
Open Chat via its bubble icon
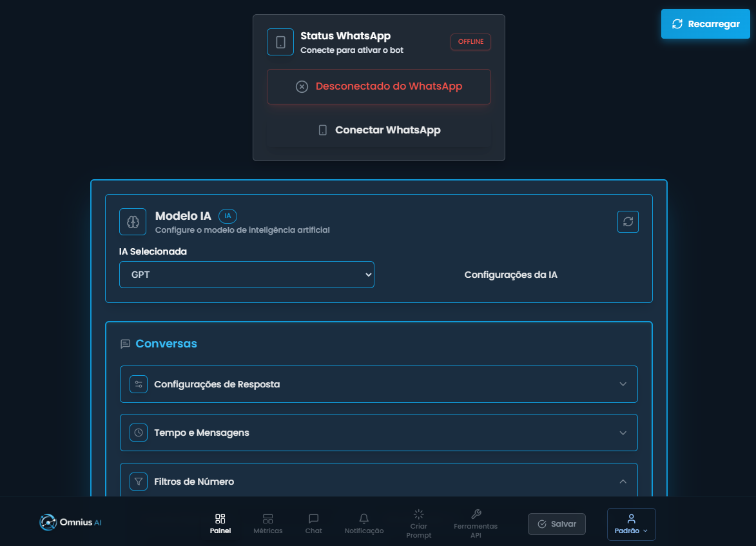pyautogui.click(x=313, y=518)
